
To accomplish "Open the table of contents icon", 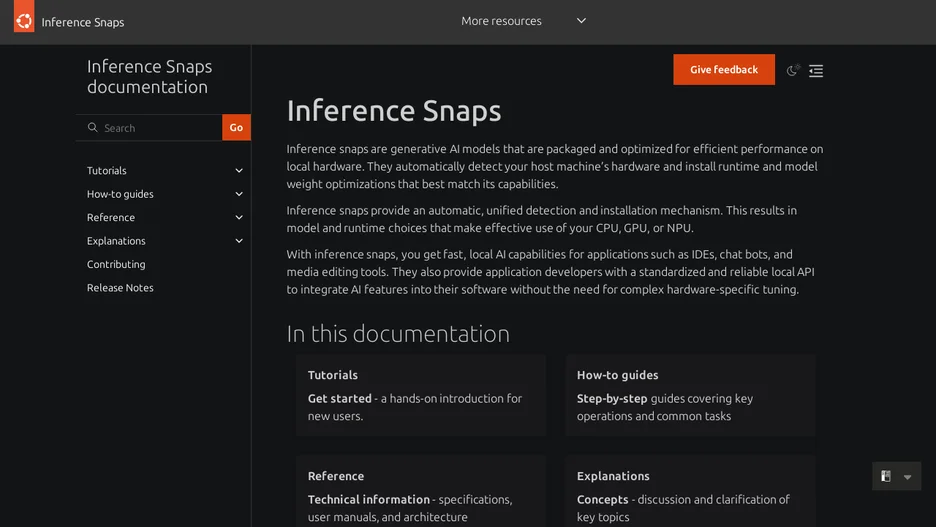I will (815, 71).
